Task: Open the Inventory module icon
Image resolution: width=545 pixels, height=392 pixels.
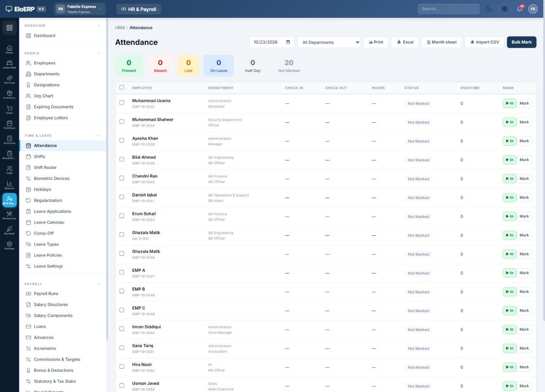Action: pos(9,95)
